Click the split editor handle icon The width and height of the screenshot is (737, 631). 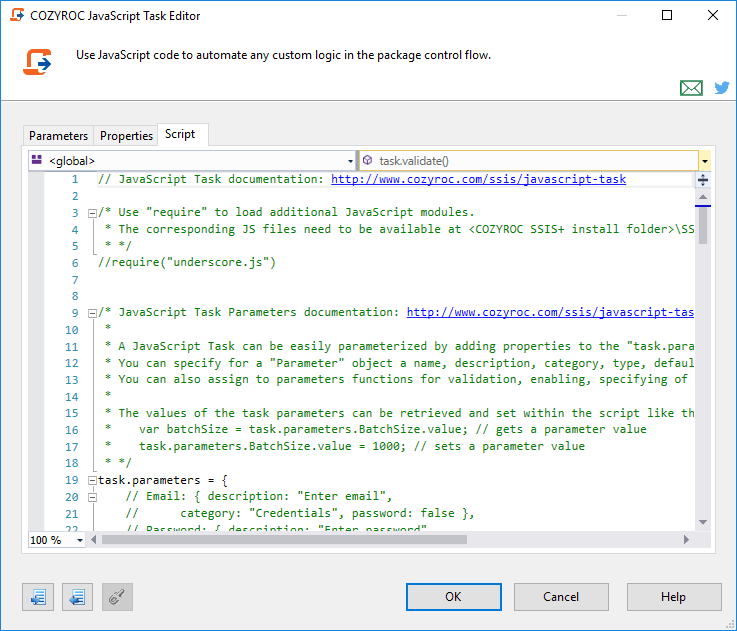(703, 180)
